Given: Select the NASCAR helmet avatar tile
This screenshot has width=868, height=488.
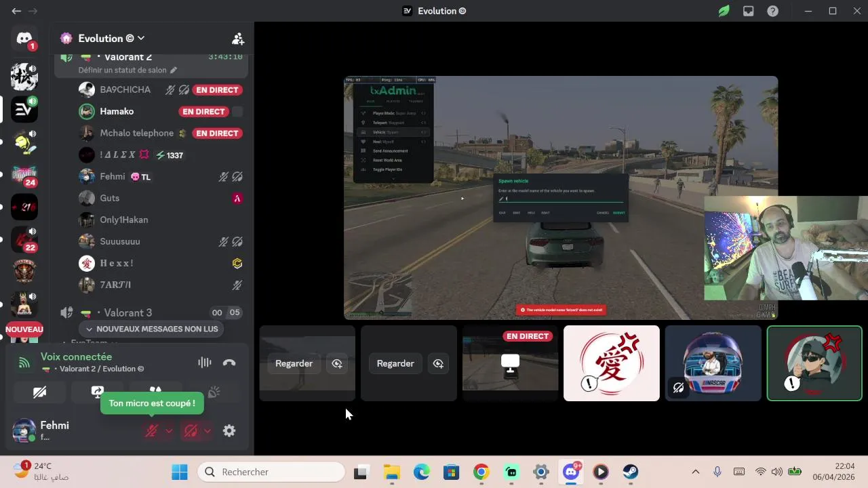Looking at the screenshot, I should tap(713, 363).
